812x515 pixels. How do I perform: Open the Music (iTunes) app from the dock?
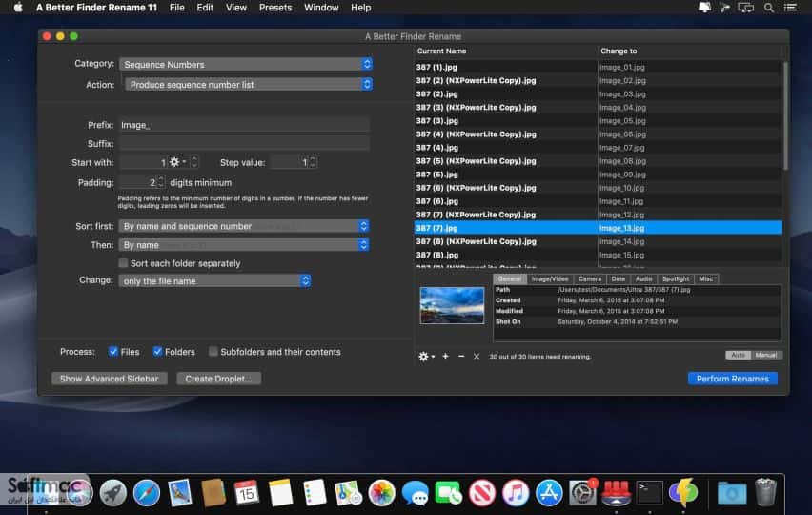(x=516, y=493)
